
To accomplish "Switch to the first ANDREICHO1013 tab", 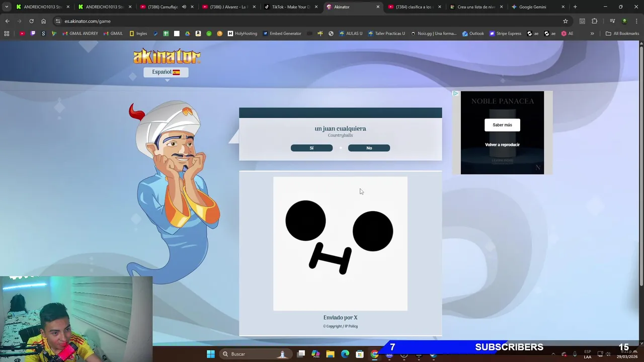I will coord(43,7).
